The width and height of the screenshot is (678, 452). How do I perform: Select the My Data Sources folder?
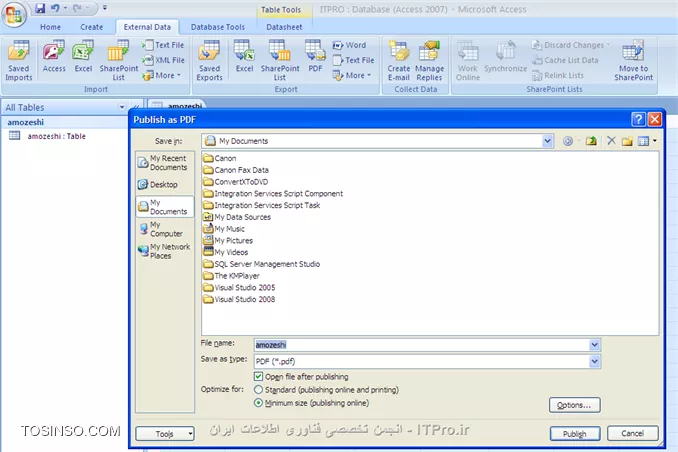[237, 217]
